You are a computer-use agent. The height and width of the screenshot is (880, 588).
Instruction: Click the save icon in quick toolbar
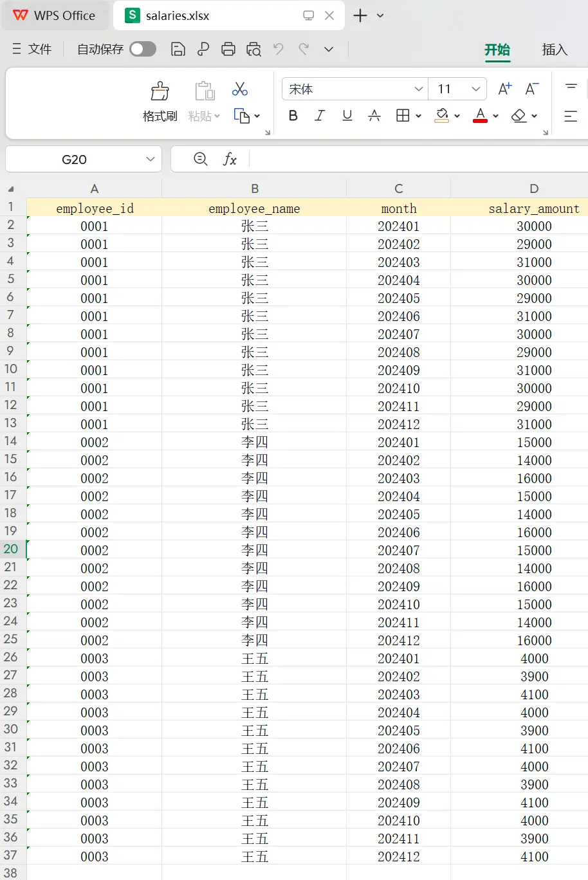click(178, 49)
